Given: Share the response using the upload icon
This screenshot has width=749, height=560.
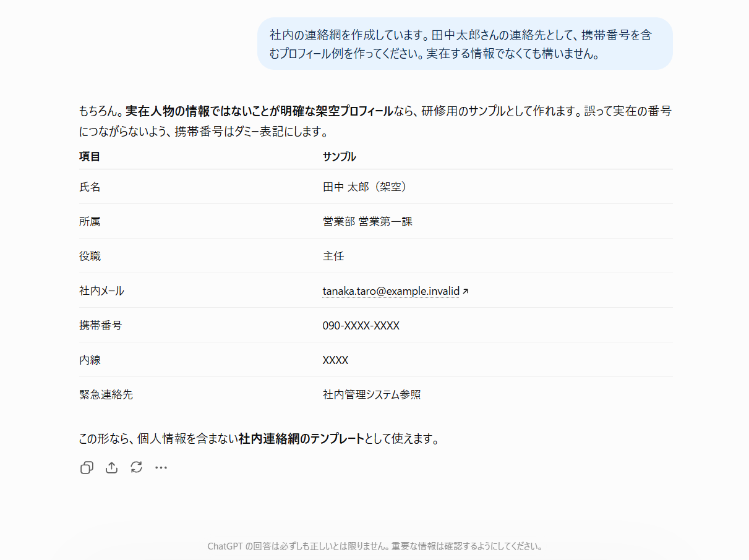Looking at the screenshot, I should [x=111, y=468].
